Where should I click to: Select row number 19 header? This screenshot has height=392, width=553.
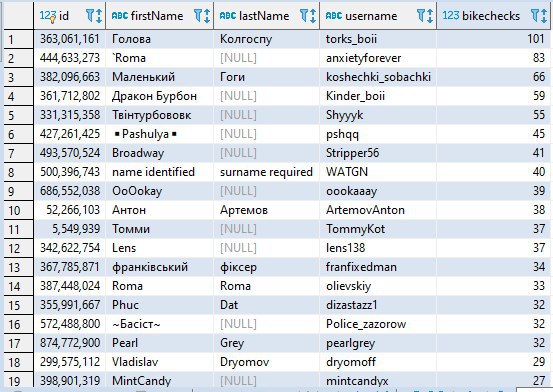click(19, 381)
